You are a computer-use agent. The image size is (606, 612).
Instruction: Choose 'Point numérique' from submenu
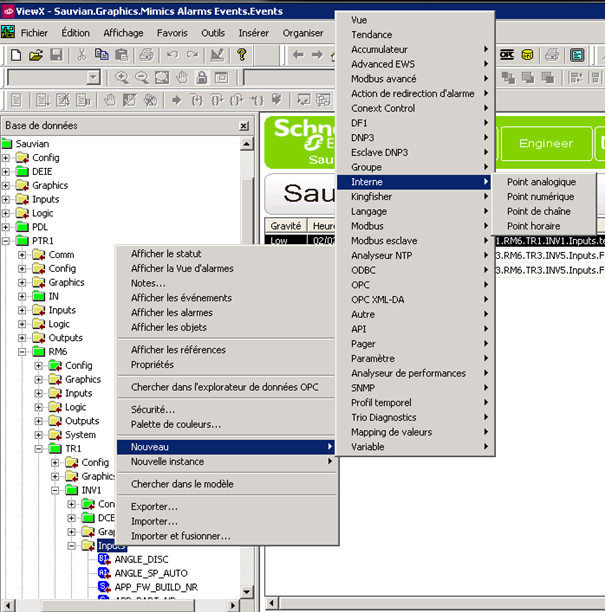coord(540,197)
